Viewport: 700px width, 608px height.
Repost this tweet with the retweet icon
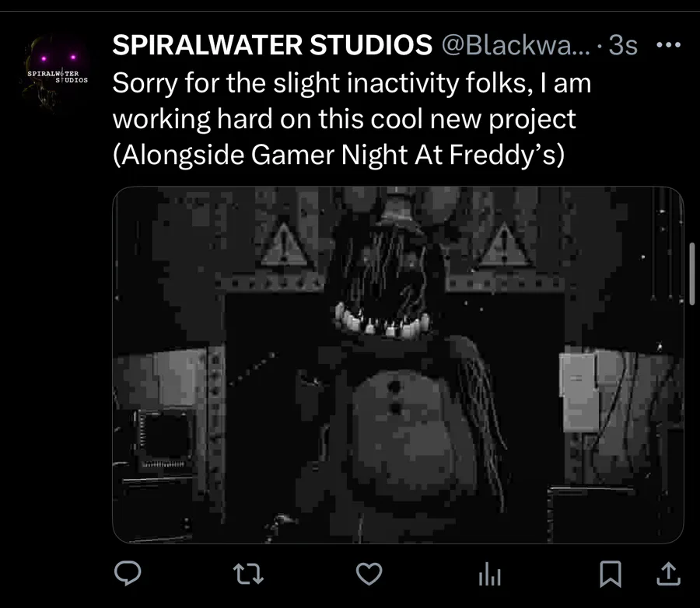point(247,574)
